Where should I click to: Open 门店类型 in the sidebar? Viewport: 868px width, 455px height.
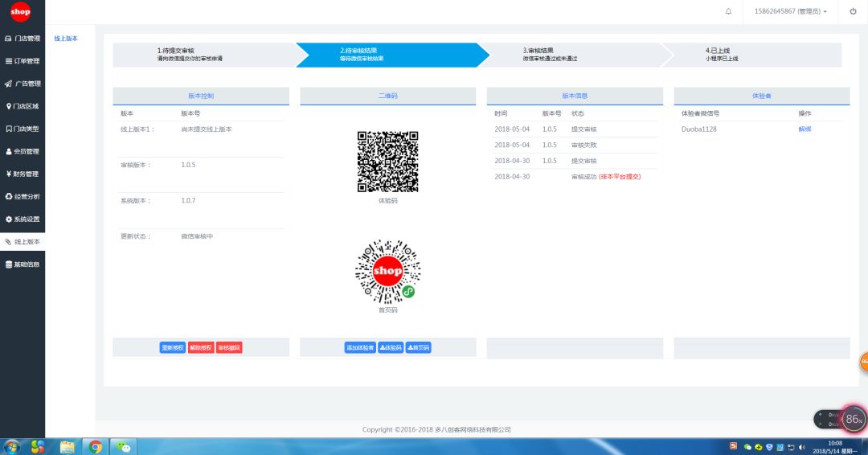pyautogui.click(x=23, y=129)
